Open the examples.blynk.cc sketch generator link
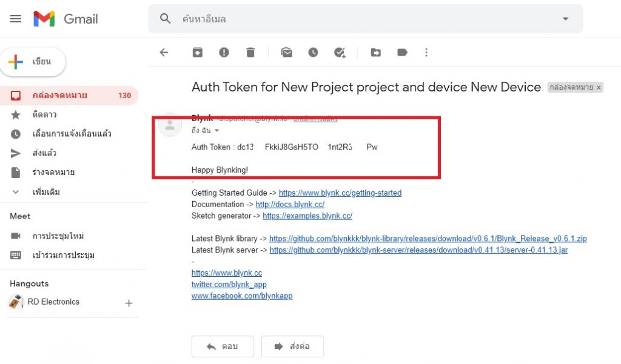Viewport: 621px width, 364px height. pos(307,216)
